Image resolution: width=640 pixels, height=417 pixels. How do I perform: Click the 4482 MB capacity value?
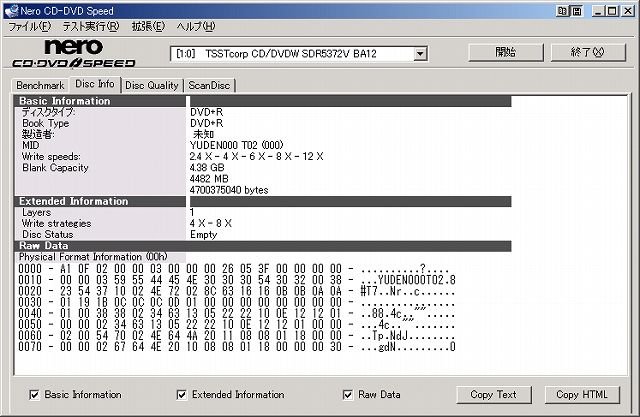click(209, 179)
